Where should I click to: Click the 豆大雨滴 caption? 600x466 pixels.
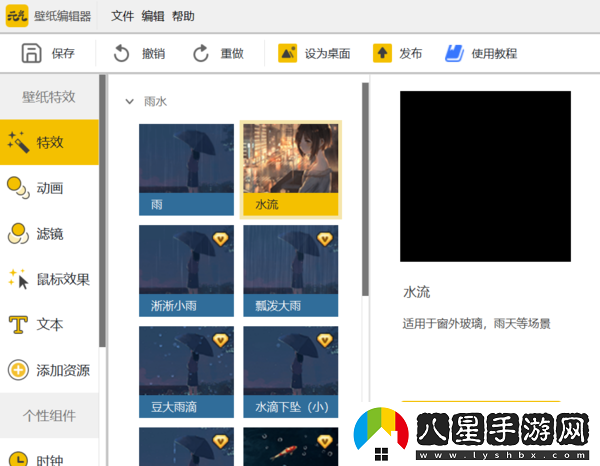[174, 406]
